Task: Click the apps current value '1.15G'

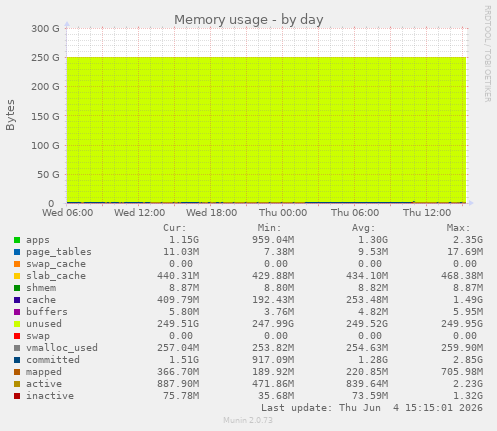Action: [184, 240]
